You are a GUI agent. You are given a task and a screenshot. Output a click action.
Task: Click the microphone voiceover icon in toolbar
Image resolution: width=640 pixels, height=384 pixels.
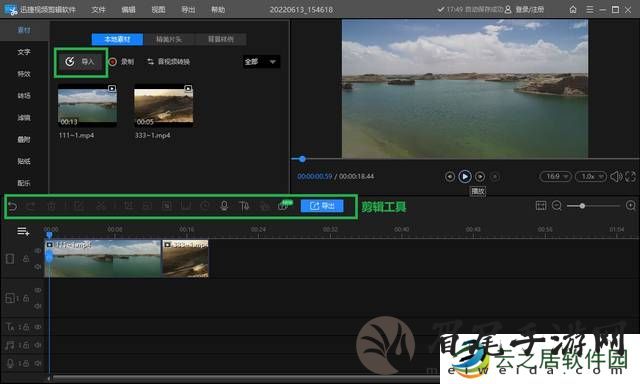[224, 206]
